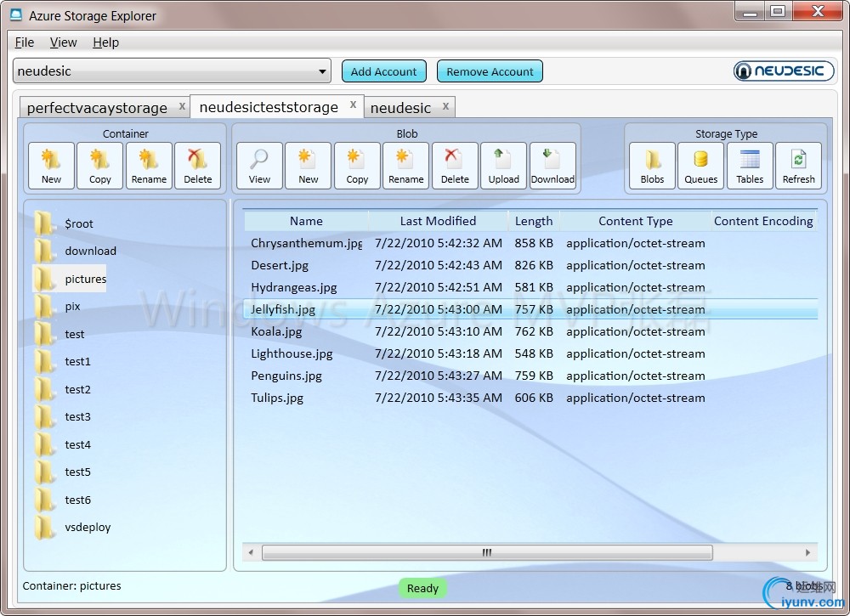The image size is (850, 616).
Task: Download the selected blob
Action: point(553,166)
